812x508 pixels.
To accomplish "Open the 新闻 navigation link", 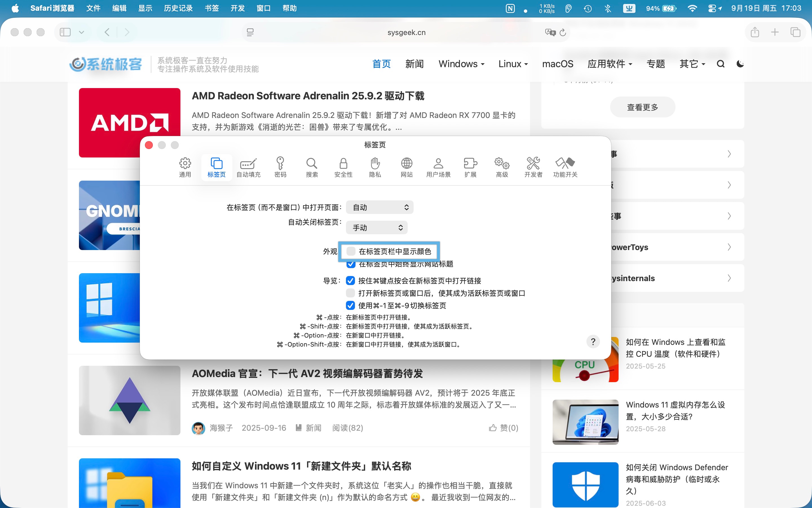I will tap(414, 64).
